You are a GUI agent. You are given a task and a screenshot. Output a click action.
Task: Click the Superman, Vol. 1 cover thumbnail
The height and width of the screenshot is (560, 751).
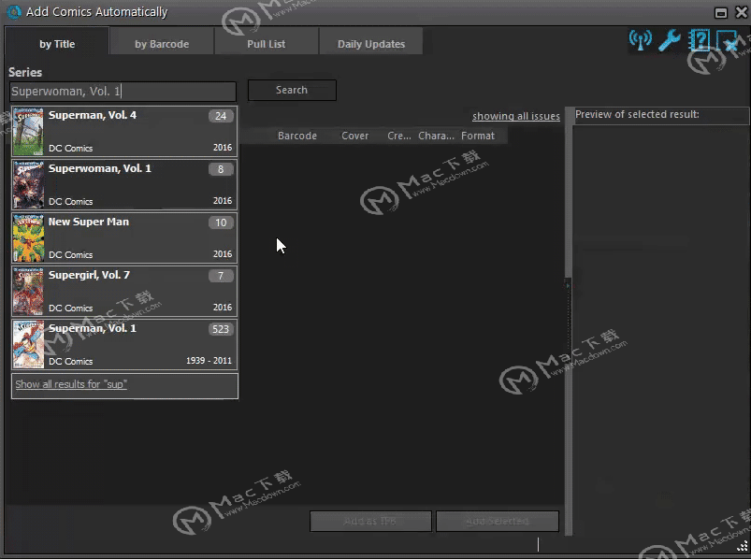[x=28, y=345]
